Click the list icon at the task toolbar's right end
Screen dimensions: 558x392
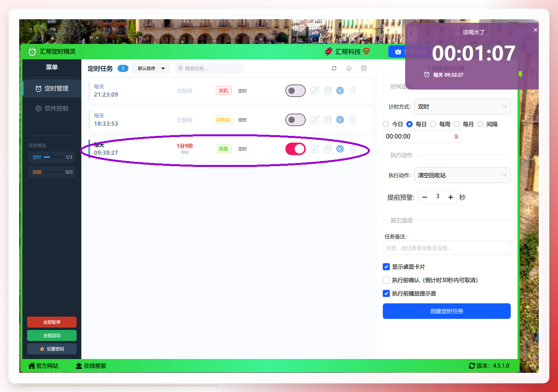click(x=364, y=68)
